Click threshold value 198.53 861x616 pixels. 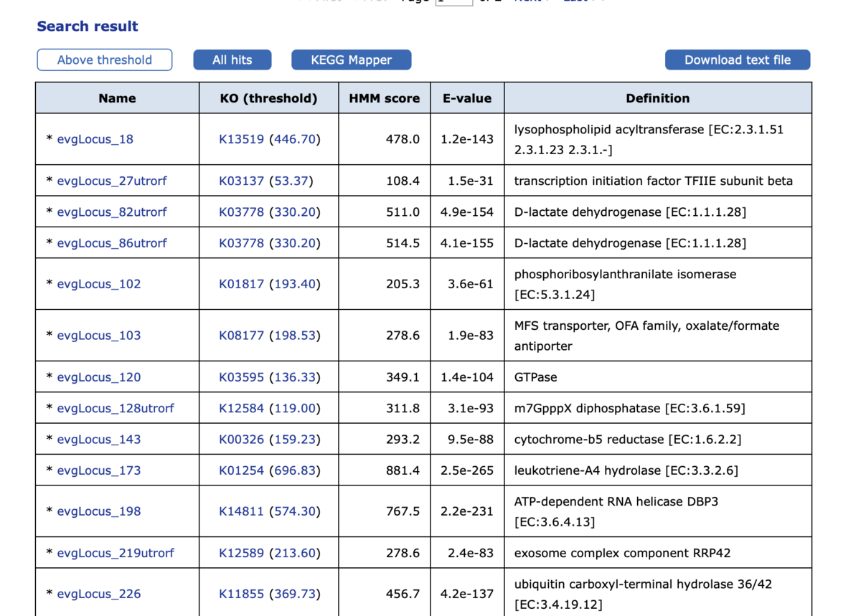[x=295, y=336]
